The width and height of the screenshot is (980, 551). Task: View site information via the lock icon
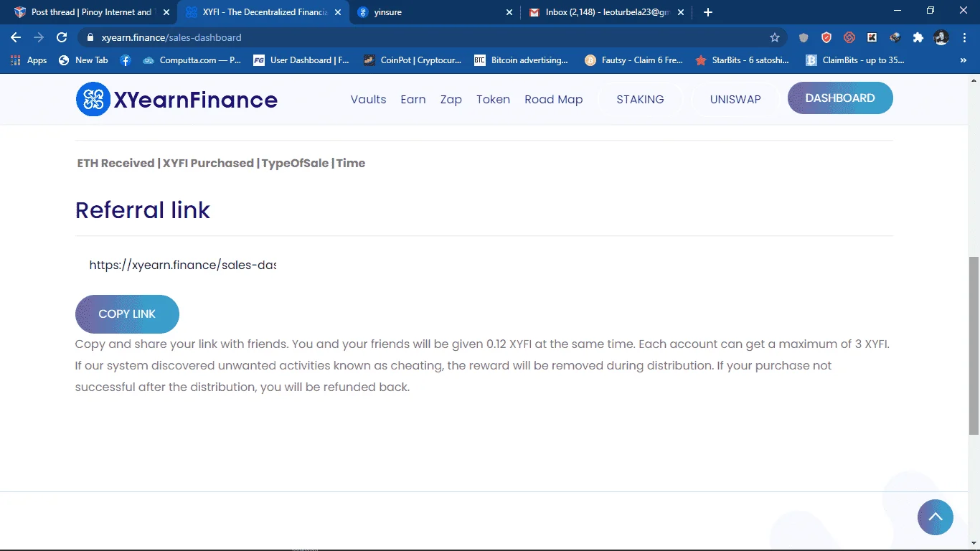pos(90,37)
